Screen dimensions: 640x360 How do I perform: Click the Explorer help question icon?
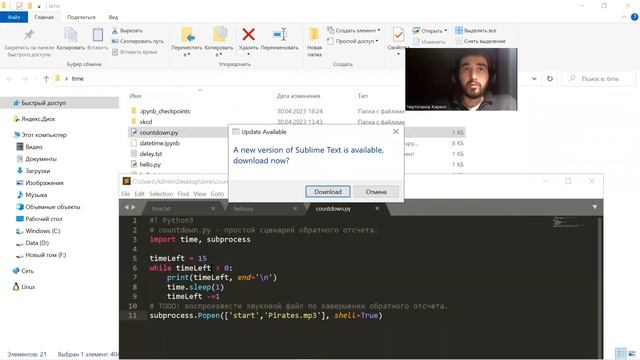(635, 17)
